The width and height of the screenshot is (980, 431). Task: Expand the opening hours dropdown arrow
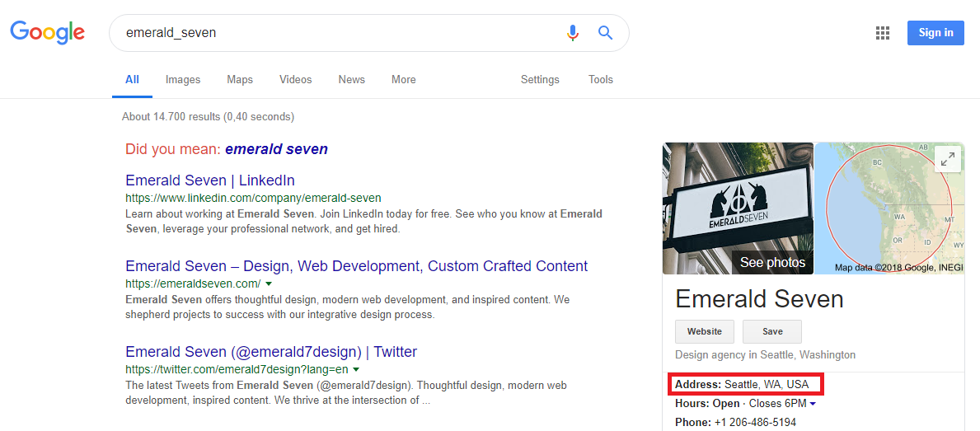(813, 404)
